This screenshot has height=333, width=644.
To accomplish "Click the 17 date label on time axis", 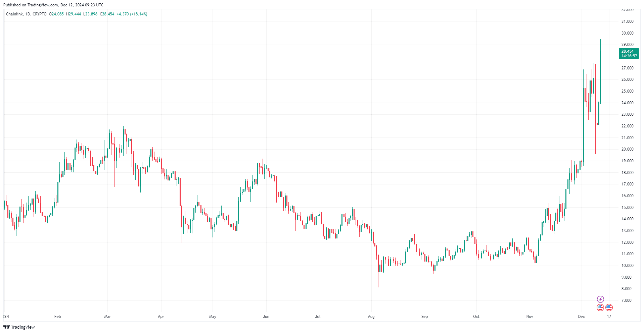I will coord(609,317).
